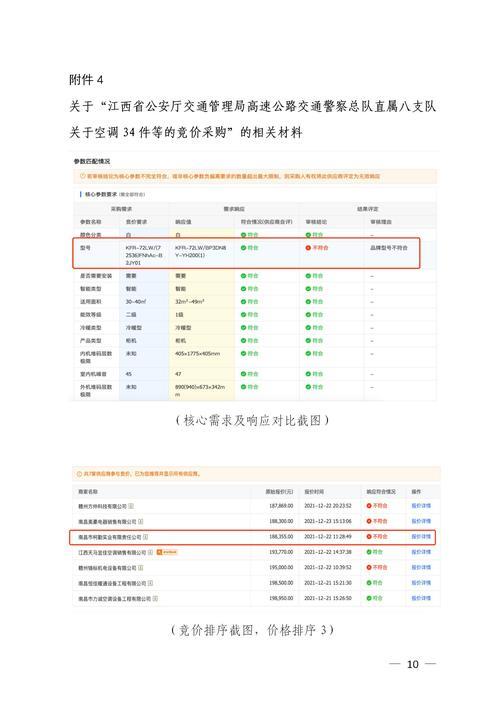Click green supplier self-check icon in 冷暖类型 row
500x707 pixels.
point(243,328)
